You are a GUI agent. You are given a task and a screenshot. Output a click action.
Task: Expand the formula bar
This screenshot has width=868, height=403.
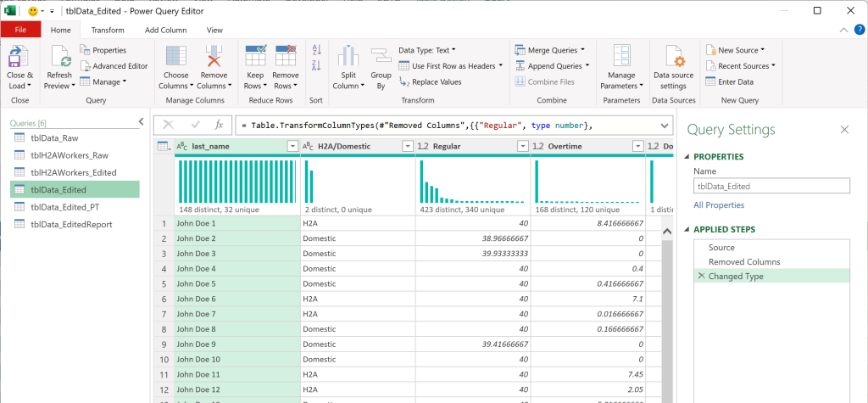coord(665,126)
